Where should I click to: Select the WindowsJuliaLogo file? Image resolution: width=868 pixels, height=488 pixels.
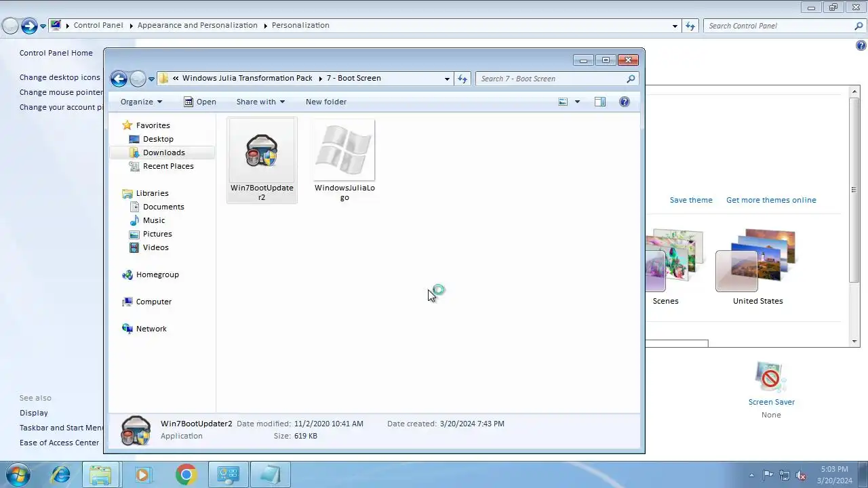point(344,161)
